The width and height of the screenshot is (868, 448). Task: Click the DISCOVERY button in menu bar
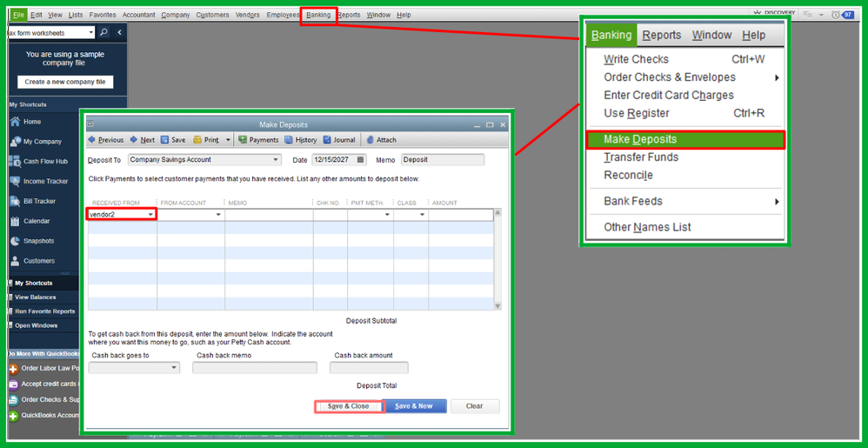(x=773, y=13)
